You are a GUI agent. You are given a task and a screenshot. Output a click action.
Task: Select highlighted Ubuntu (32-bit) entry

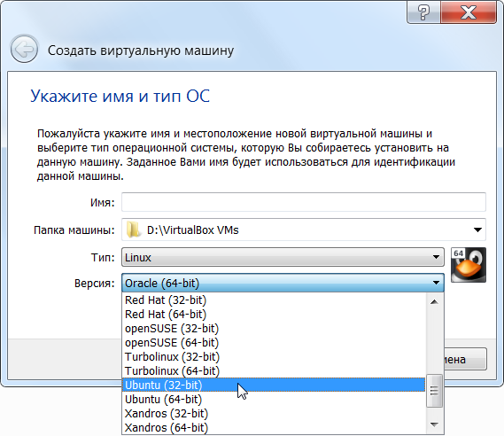coord(273,385)
